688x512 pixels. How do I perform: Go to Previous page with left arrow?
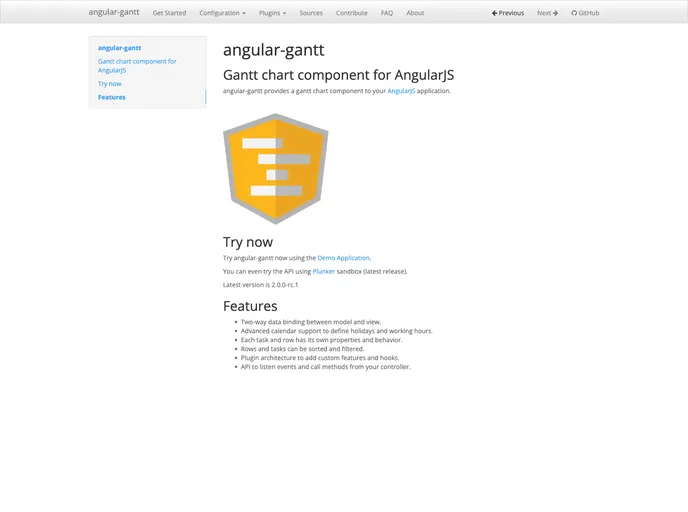[x=508, y=13]
